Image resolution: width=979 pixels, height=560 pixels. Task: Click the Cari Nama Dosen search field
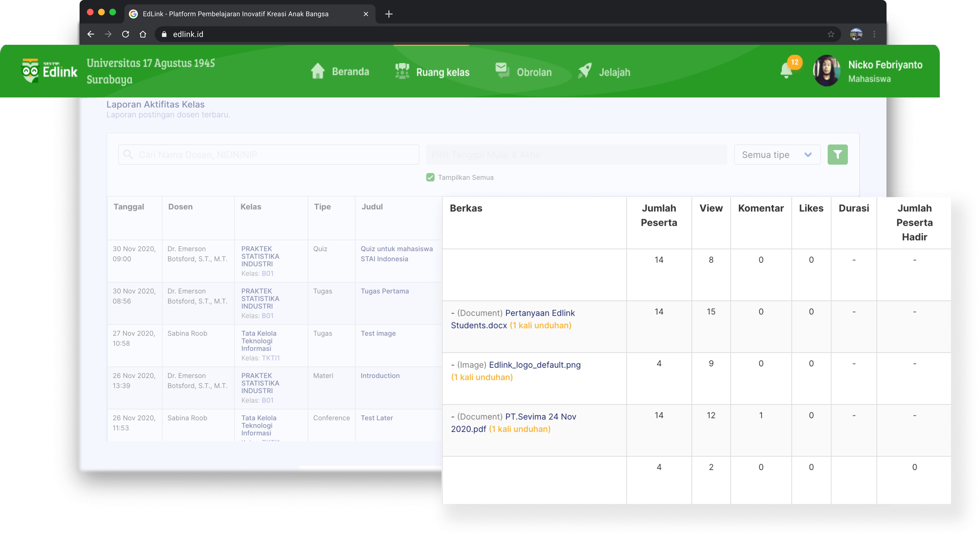click(269, 155)
